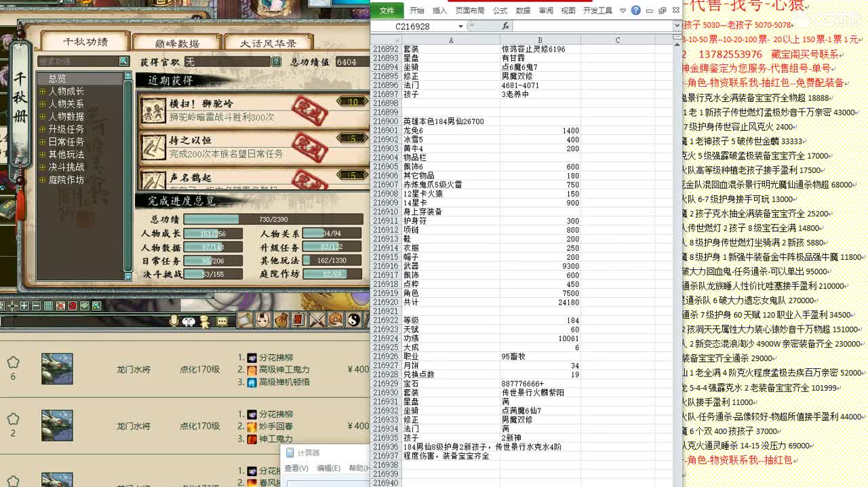Click the red no-entry circle icon
The height and width of the screenshot is (487, 868).
(x=73, y=306)
